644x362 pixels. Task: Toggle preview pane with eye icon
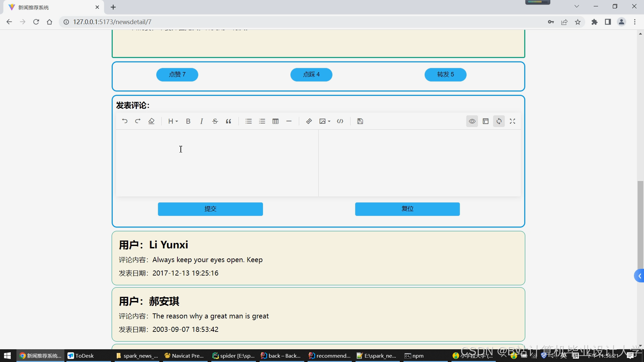coord(472,121)
